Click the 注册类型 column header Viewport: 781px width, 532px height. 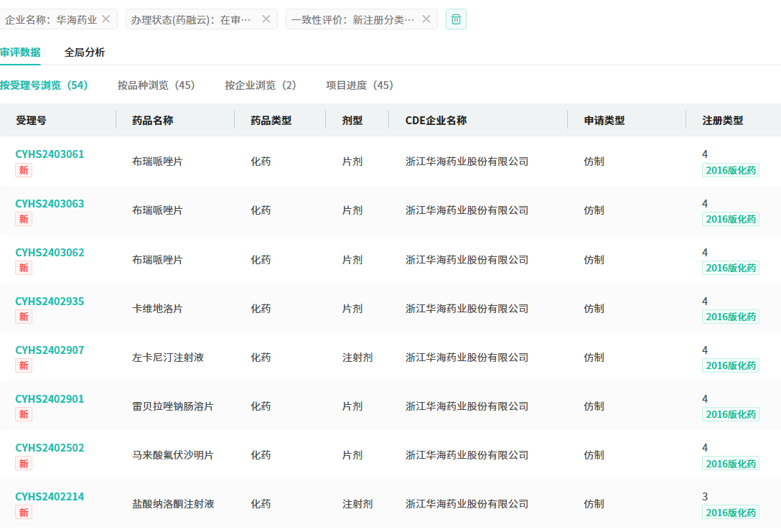(723, 121)
